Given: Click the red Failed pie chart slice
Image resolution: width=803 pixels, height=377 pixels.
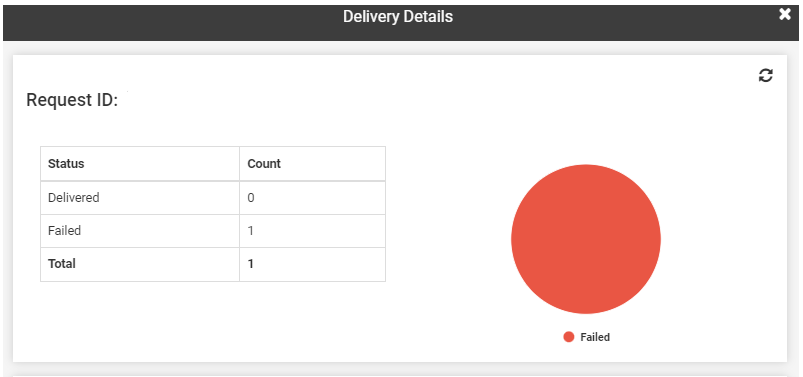Looking at the screenshot, I should point(586,239).
